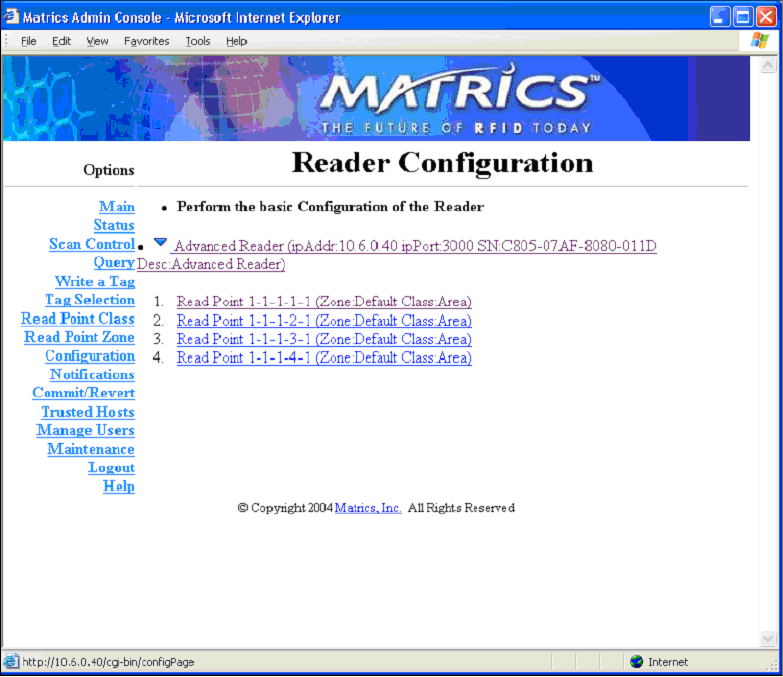This screenshot has width=783, height=677.
Task: Open the Write a Tag link
Action: [x=95, y=282]
